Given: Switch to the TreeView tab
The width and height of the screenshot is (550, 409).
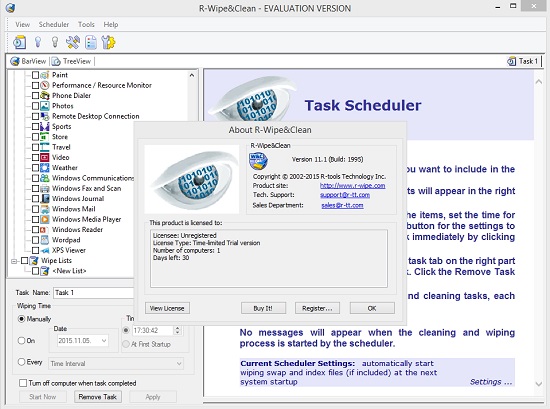Looking at the screenshot, I should (72, 61).
